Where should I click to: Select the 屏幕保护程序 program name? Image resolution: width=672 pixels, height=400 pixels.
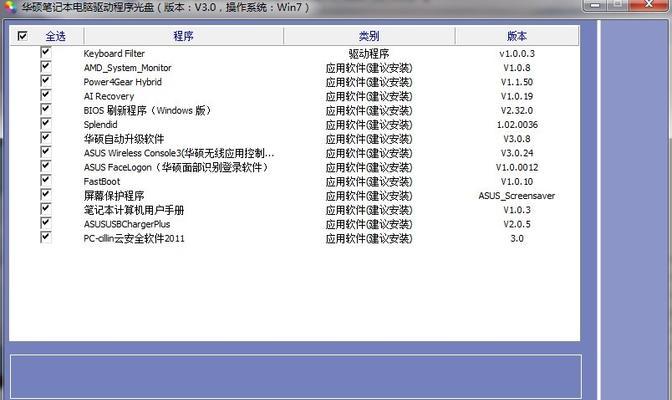tap(114, 196)
